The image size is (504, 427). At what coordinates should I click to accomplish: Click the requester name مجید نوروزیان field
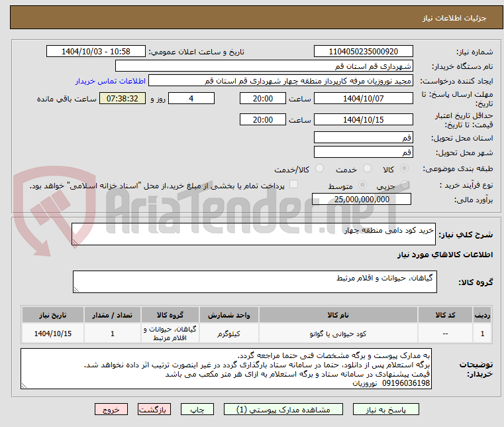pos(281,81)
